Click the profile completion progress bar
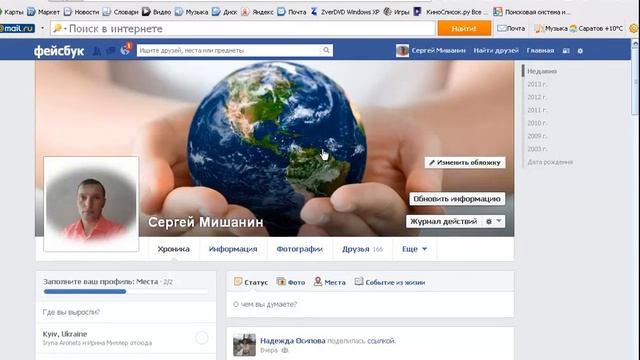This screenshot has width=640, height=360. tap(126, 291)
